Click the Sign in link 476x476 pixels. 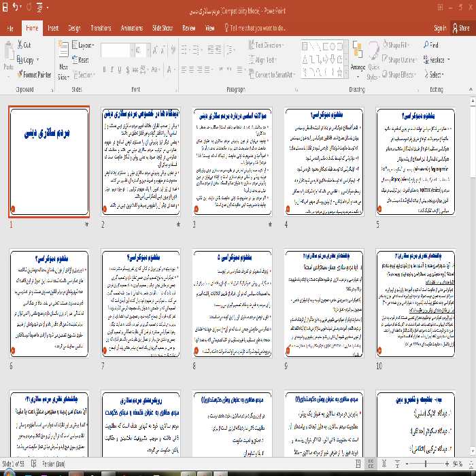click(x=440, y=28)
